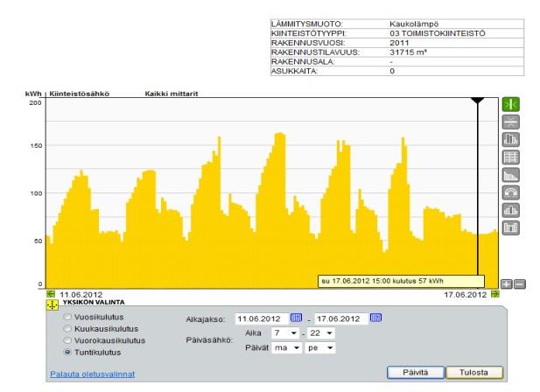
Task: Select Vuosikulutus radio button
Action: point(67,317)
